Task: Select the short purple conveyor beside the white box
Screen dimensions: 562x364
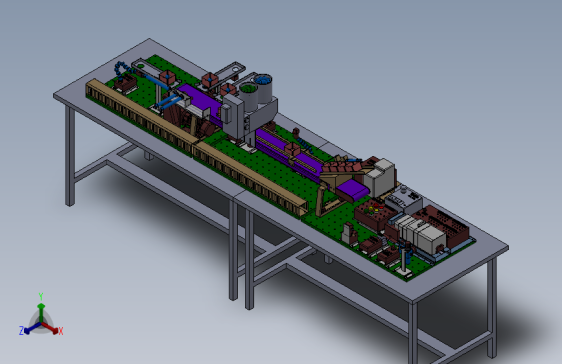Action: coord(353,191)
